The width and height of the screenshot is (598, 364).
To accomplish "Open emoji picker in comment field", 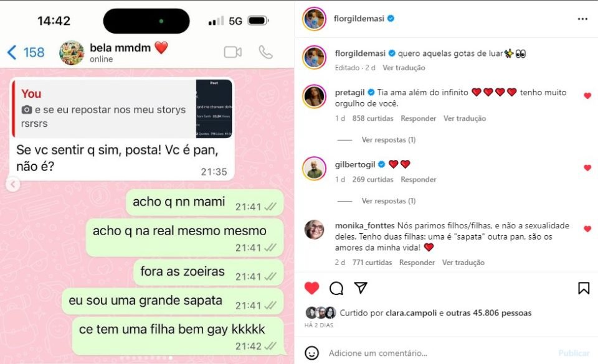I will tap(311, 353).
